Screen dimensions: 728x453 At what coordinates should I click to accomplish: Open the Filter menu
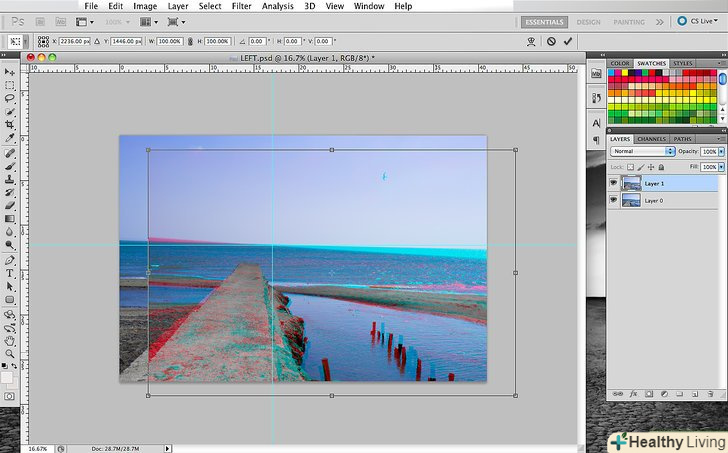(241, 6)
